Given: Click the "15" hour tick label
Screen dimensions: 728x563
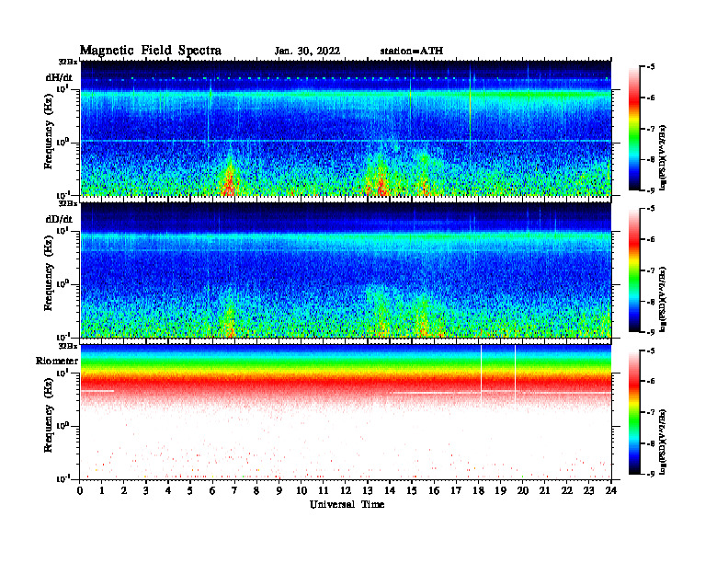Looking at the screenshot, I should pyautogui.click(x=412, y=491).
